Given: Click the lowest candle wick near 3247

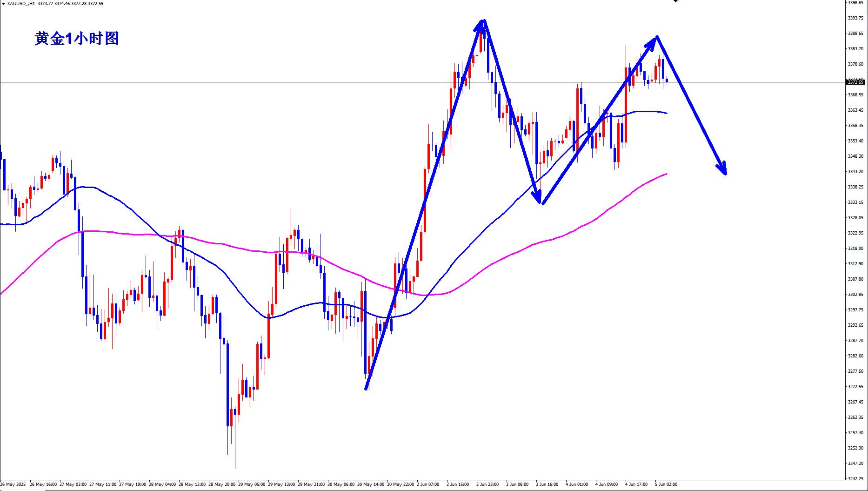Looking at the screenshot, I should tap(235, 467).
